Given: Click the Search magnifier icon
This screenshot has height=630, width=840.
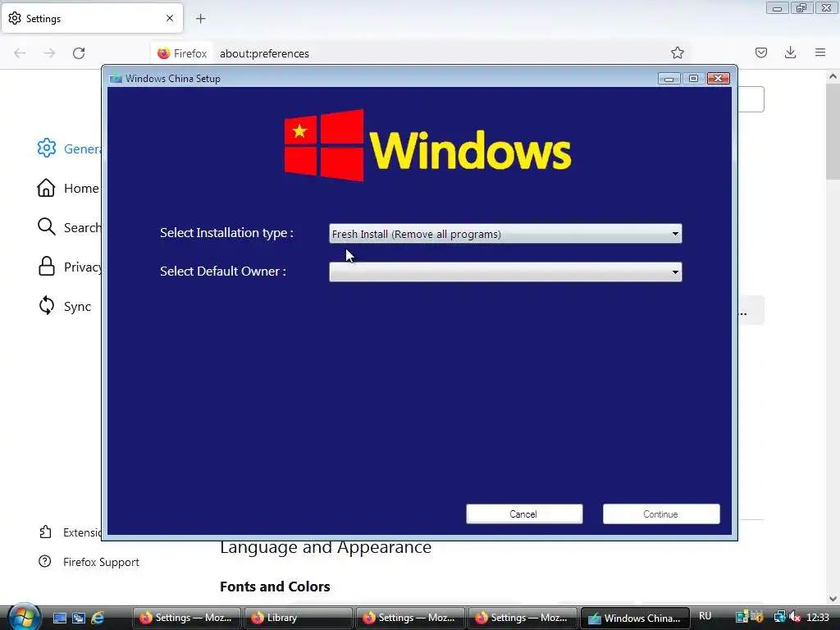Looking at the screenshot, I should click(x=47, y=226).
